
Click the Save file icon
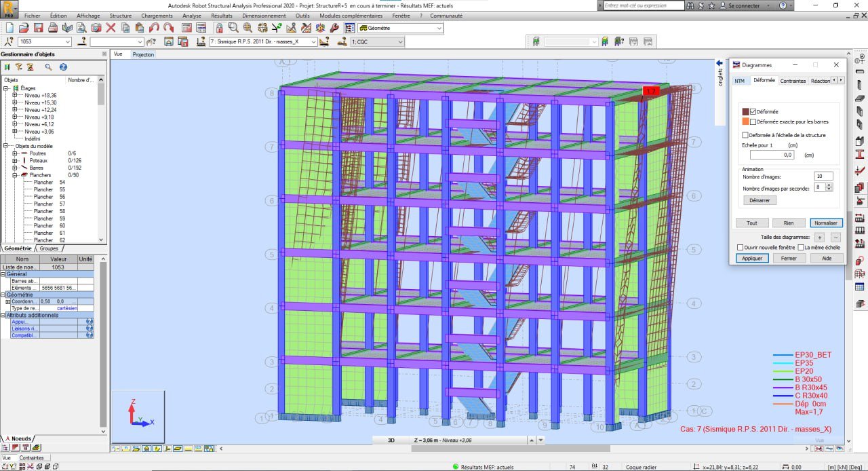38,28
